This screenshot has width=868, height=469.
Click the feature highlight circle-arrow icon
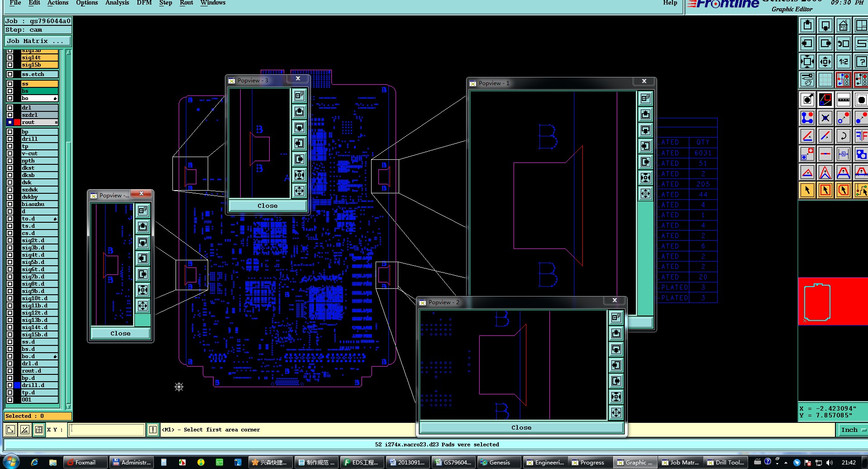coord(807,100)
